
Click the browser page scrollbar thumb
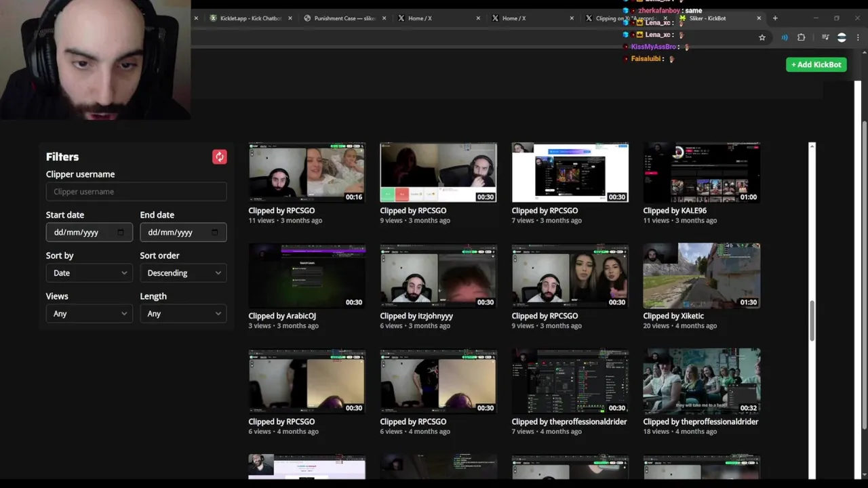point(864,274)
